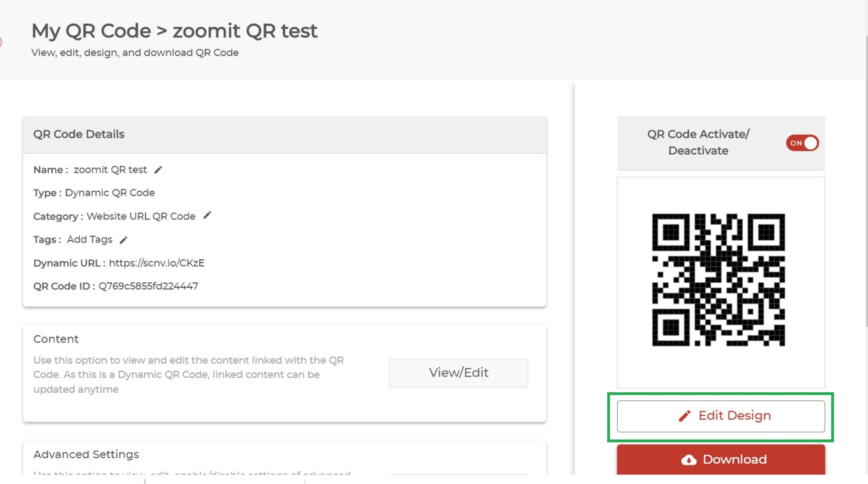Click the Advanced Settings heading
The image size is (868, 484).
[x=86, y=454]
